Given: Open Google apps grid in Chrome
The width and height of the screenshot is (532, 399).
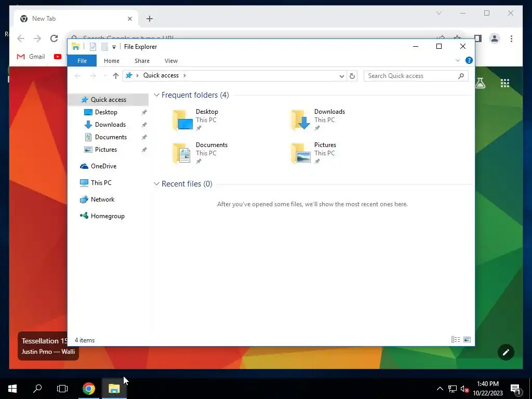Looking at the screenshot, I should [x=505, y=83].
